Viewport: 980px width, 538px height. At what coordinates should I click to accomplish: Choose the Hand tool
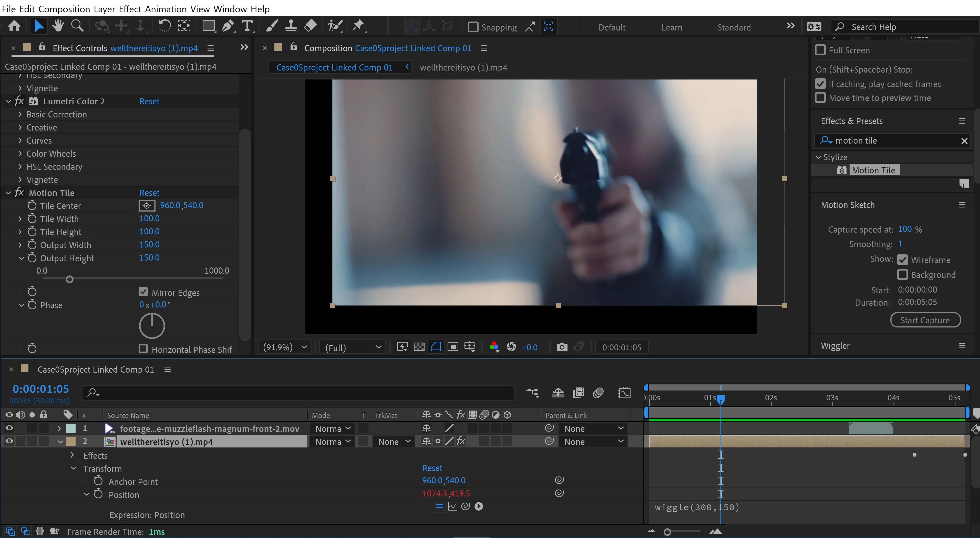coord(58,26)
